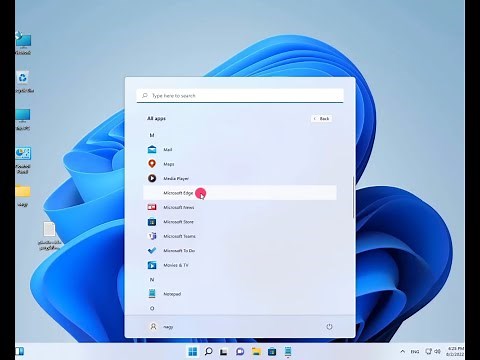Open the taskbar clock and date

point(455,351)
